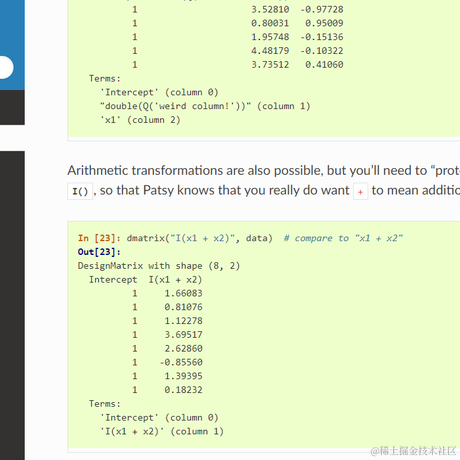The width and height of the screenshot is (460, 460).
Task: Click the value 1.66083 in output
Action: pos(183,293)
